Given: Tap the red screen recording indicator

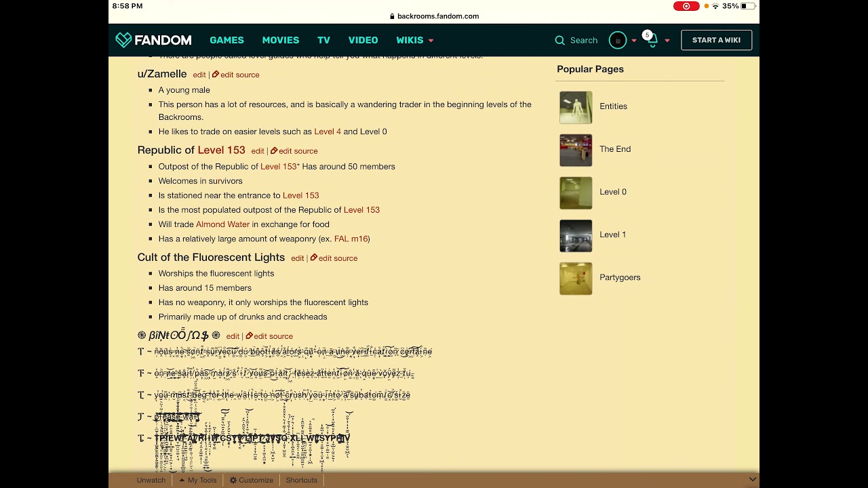Looking at the screenshot, I should coord(686,6).
